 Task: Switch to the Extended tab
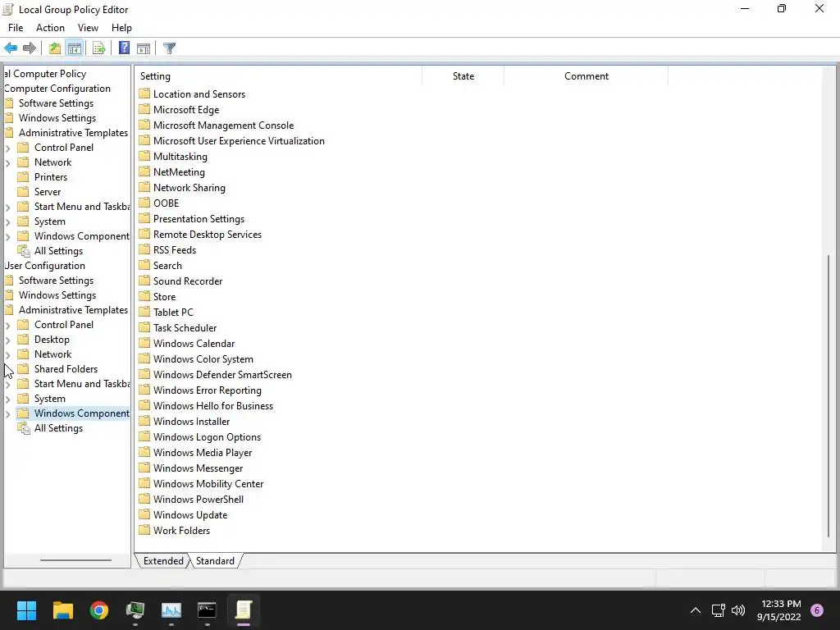point(163,561)
